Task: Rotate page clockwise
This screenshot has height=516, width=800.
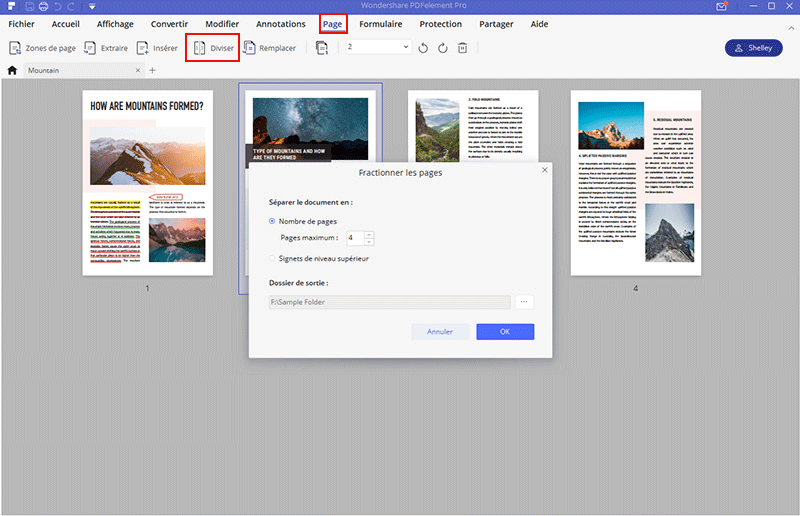Action: (443, 48)
